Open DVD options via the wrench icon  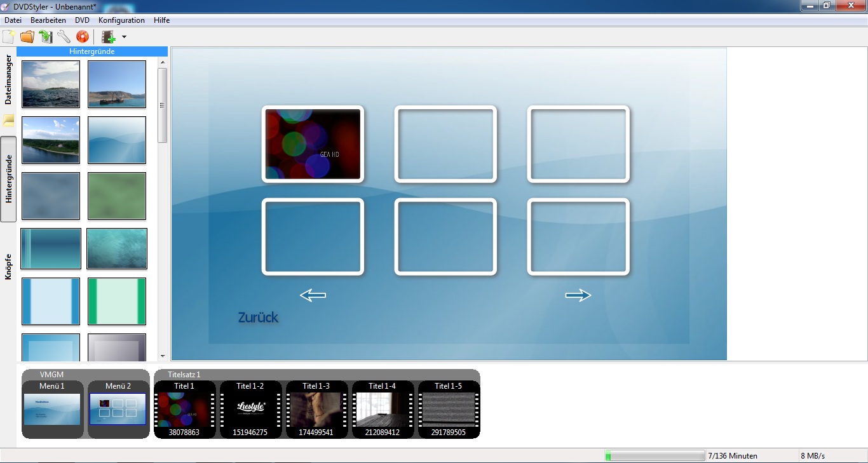click(x=64, y=37)
